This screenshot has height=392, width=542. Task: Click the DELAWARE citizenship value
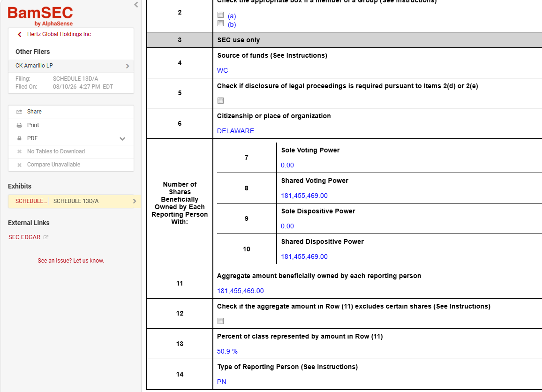point(235,131)
